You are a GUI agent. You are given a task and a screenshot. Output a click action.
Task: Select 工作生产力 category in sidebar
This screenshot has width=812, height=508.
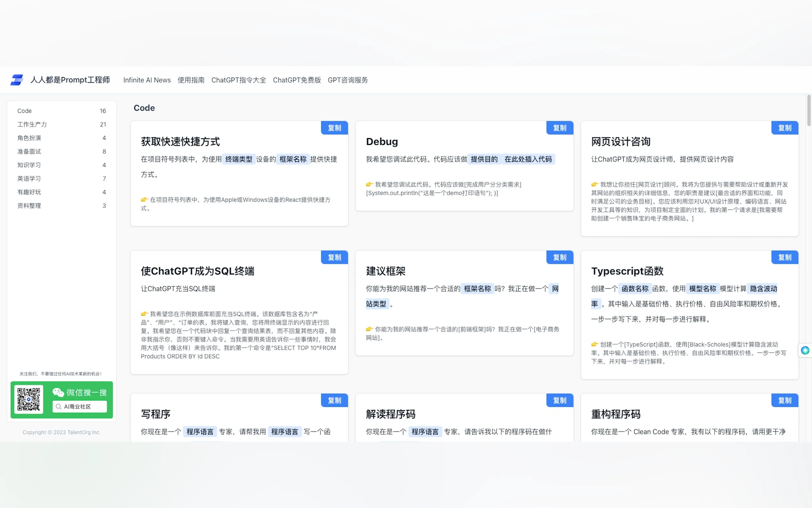click(32, 124)
